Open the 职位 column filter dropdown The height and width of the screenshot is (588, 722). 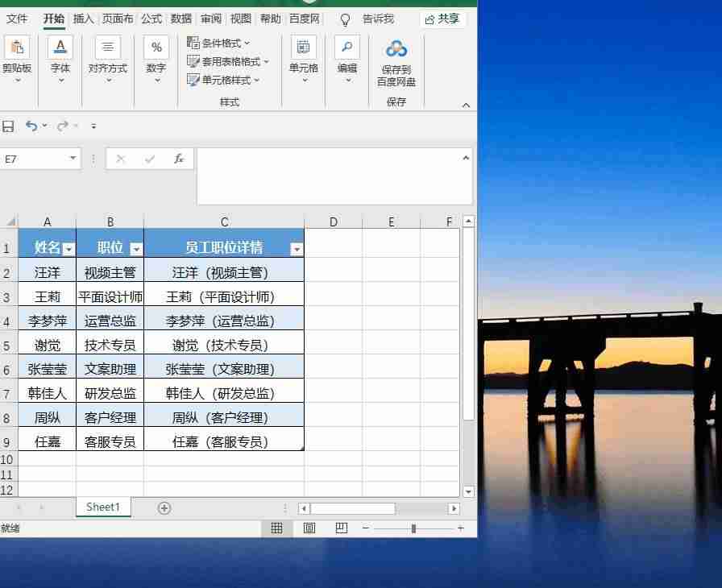136,250
